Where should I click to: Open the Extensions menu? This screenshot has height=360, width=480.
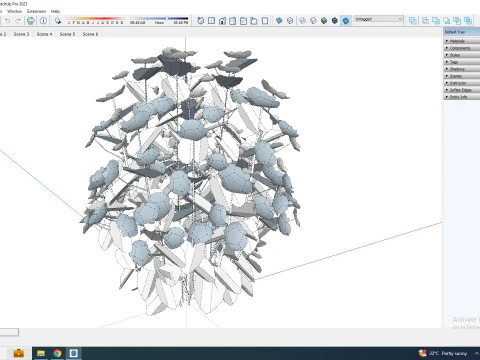point(36,11)
